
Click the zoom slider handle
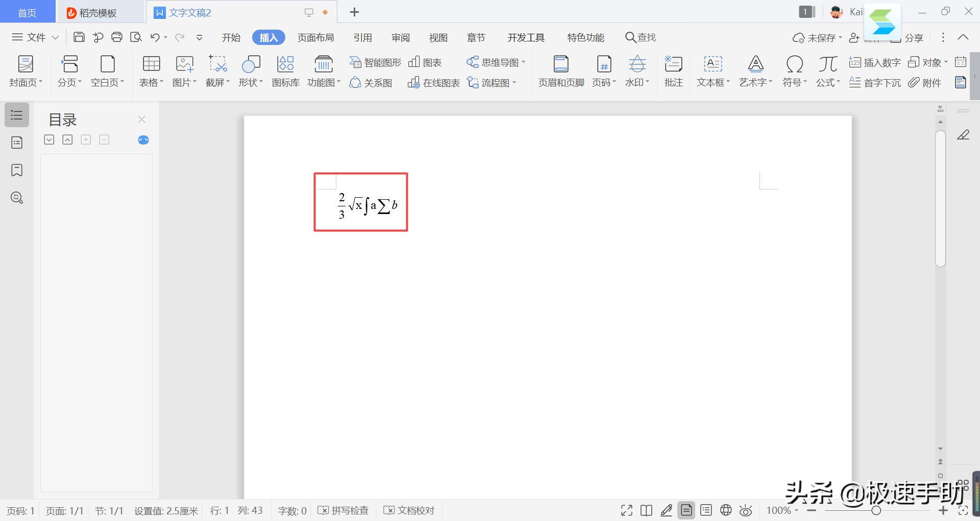[x=876, y=510]
